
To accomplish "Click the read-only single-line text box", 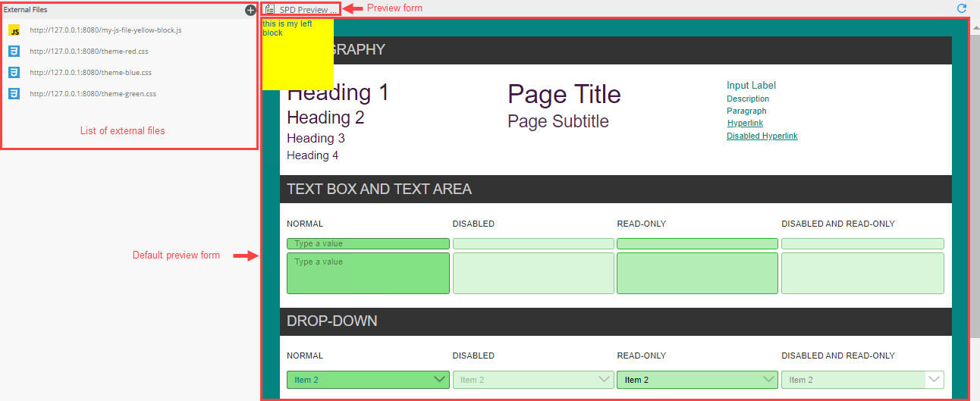I will pyautogui.click(x=697, y=243).
